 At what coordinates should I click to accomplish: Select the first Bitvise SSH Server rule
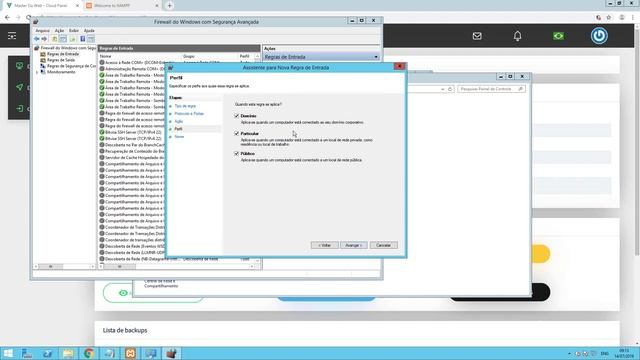pos(133,132)
